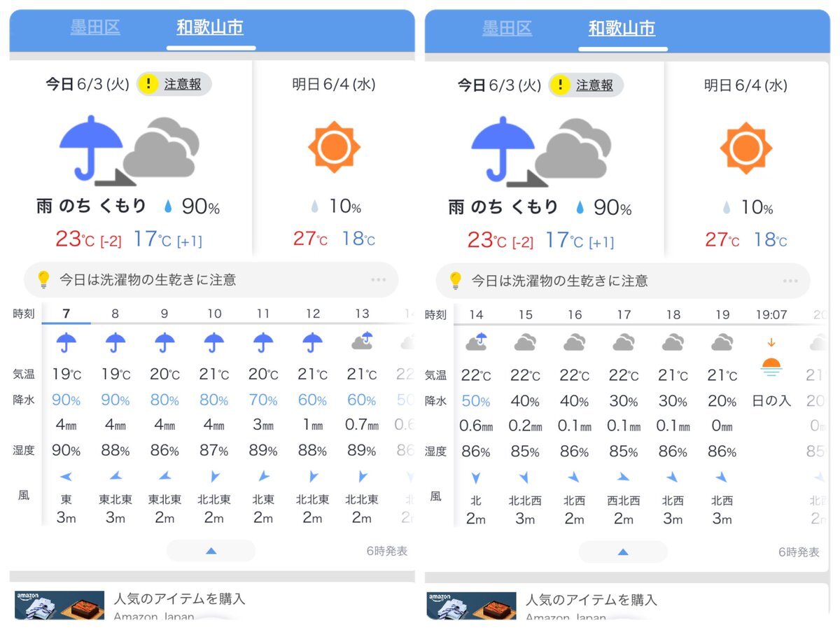Click the Amazon ad thumbnail in right panel
This screenshot has width=840, height=630.
[471, 605]
